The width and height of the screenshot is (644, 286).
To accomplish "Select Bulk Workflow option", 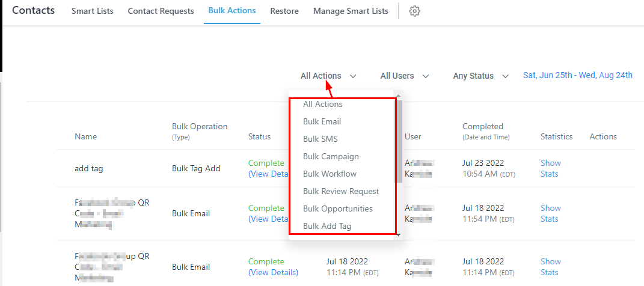I will [330, 174].
